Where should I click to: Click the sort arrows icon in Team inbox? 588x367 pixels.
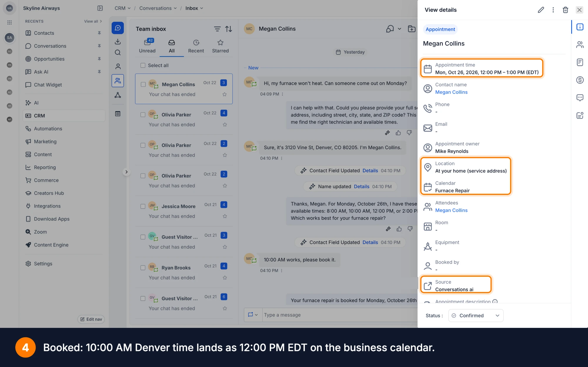click(x=228, y=29)
